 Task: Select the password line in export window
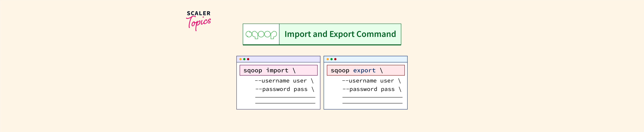372,89
